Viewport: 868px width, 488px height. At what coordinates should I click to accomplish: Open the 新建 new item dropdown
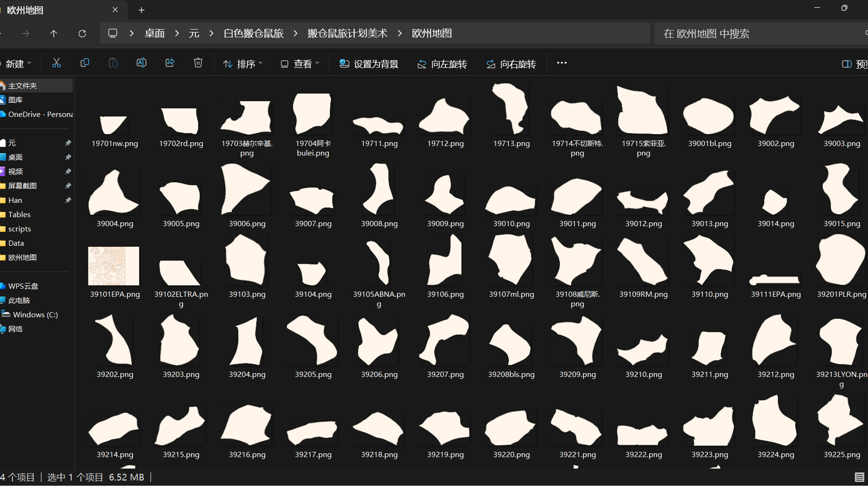click(17, 64)
